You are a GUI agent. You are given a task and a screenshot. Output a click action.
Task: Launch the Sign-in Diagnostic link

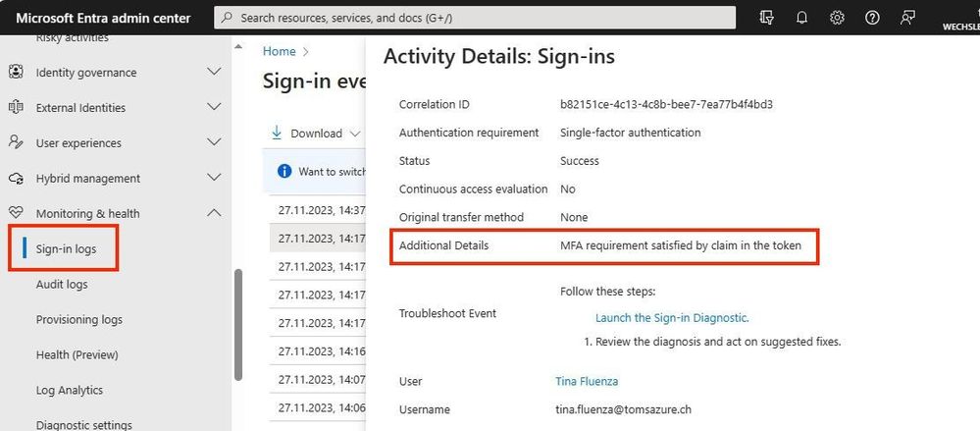click(x=672, y=318)
